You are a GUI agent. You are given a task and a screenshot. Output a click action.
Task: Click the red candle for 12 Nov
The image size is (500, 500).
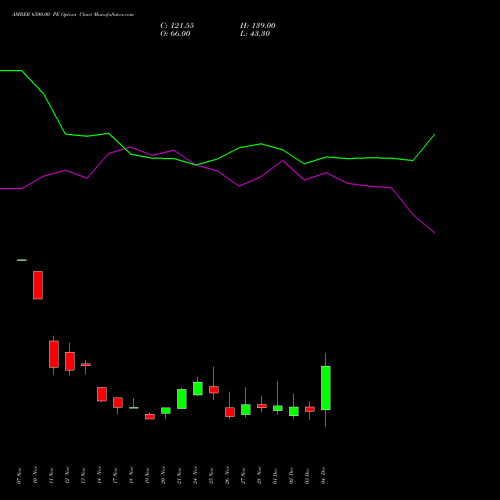[x=70, y=361]
